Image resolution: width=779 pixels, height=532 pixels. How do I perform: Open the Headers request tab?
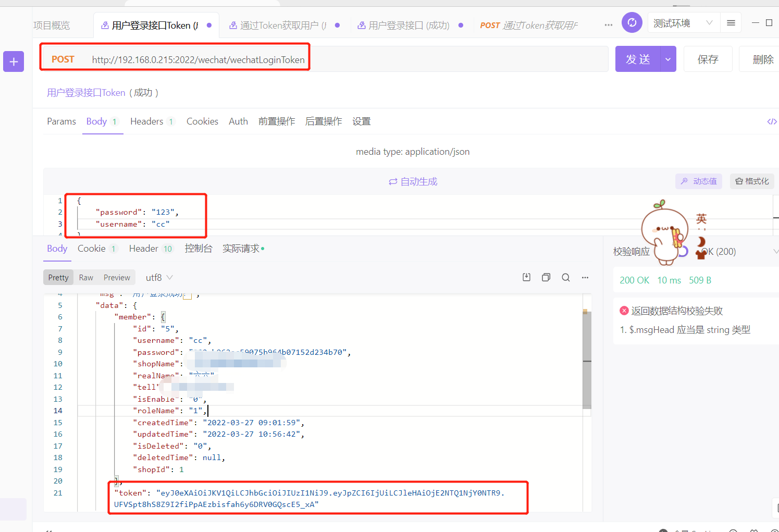pos(152,121)
